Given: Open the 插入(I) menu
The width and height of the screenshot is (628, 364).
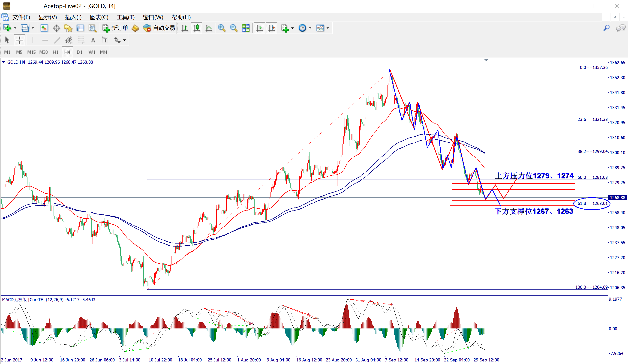Looking at the screenshot, I should [x=73, y=17].
